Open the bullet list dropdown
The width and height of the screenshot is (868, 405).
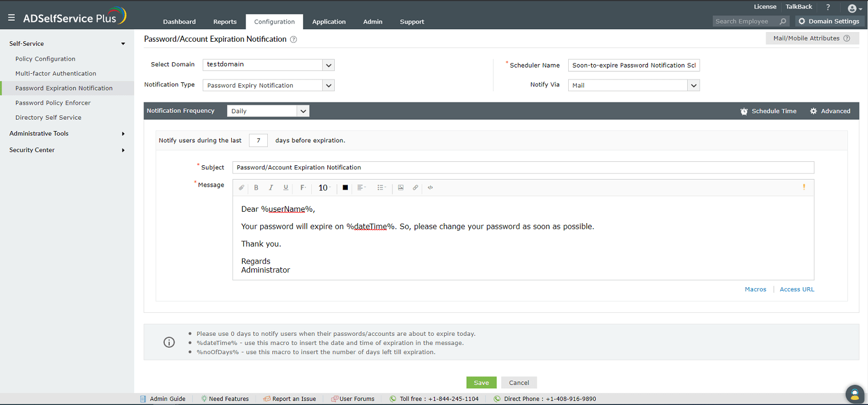(382, 188)
